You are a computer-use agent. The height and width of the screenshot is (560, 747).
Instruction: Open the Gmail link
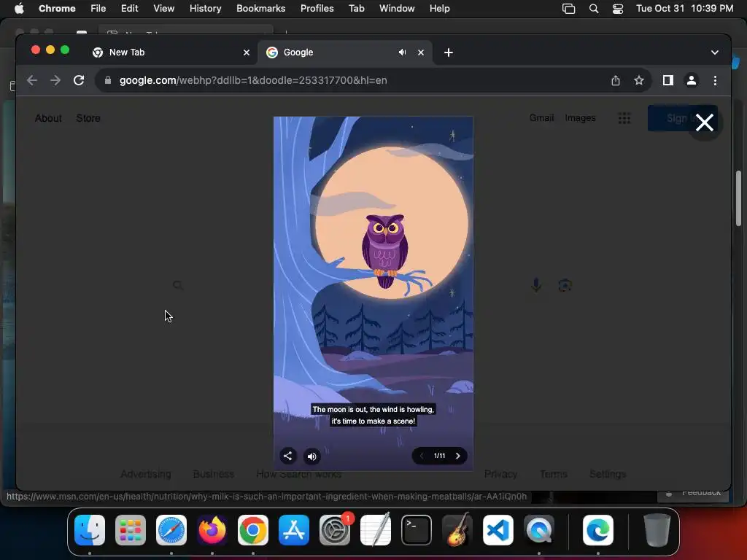[542, 117]
